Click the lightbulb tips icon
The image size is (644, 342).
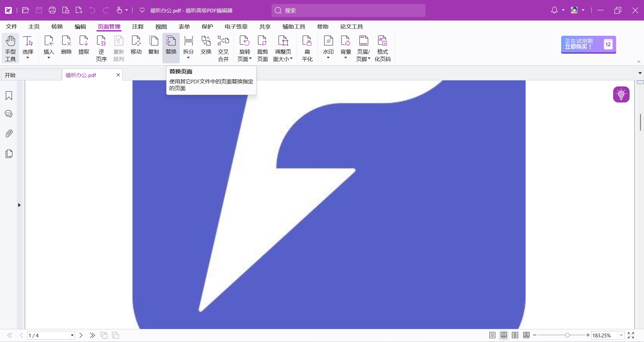click(621, 94)
